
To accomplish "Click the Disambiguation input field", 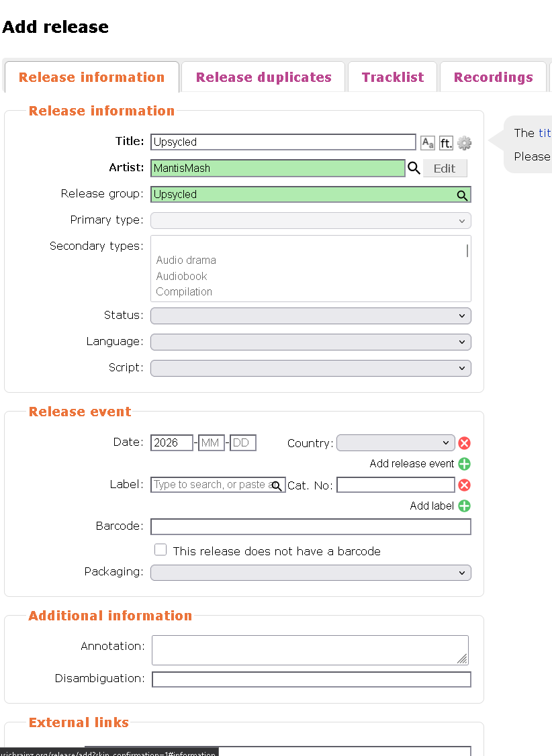I will click(x=311, y=679).
